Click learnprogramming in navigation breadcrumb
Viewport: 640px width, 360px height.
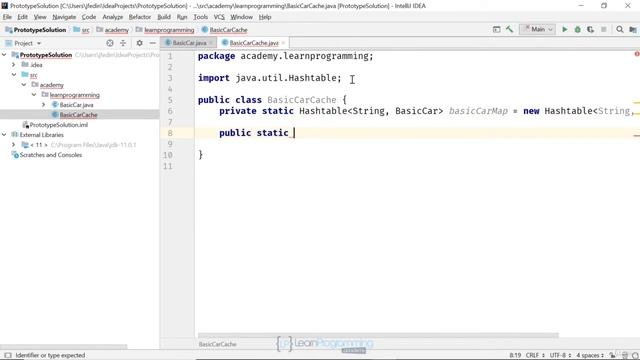(x=169, y=30)
